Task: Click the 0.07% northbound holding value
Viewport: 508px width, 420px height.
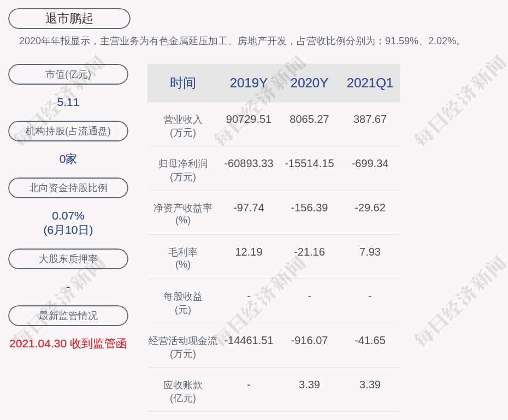Action: click(x=68, y=216)
